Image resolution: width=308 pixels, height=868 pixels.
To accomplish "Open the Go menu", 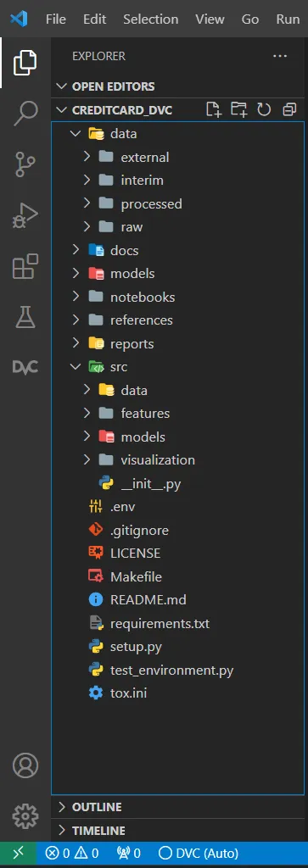I will 250,19.
